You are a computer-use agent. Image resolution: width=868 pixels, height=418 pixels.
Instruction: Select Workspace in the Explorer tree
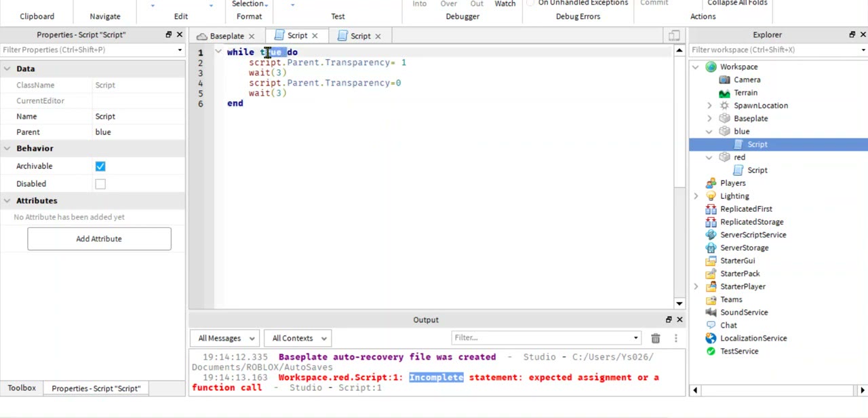[x=738, y=66]
